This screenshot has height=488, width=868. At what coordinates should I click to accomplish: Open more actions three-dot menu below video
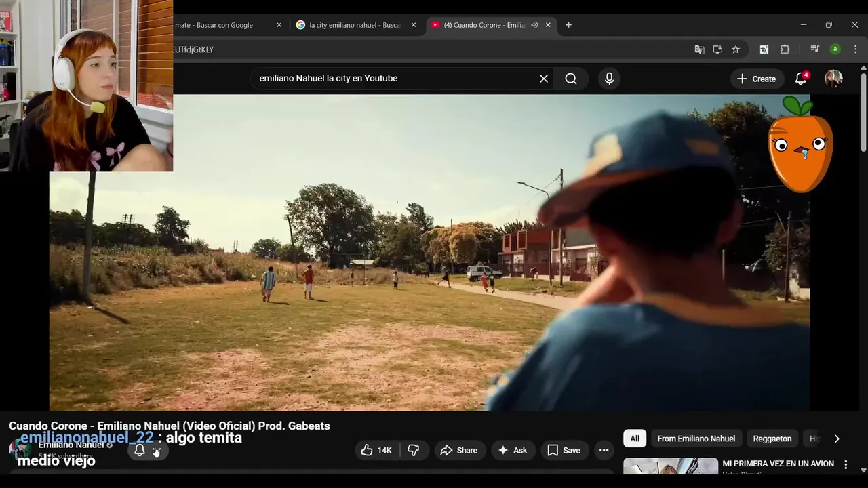604,450
